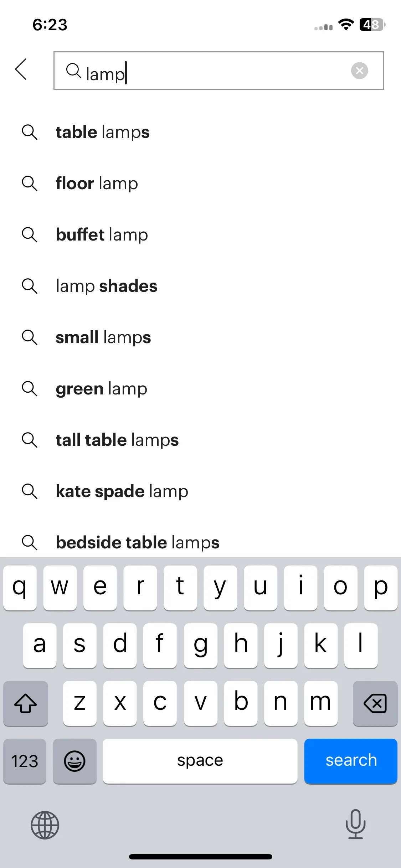
Task: Tap the emoji keyboard key
Action: [74, 761]
